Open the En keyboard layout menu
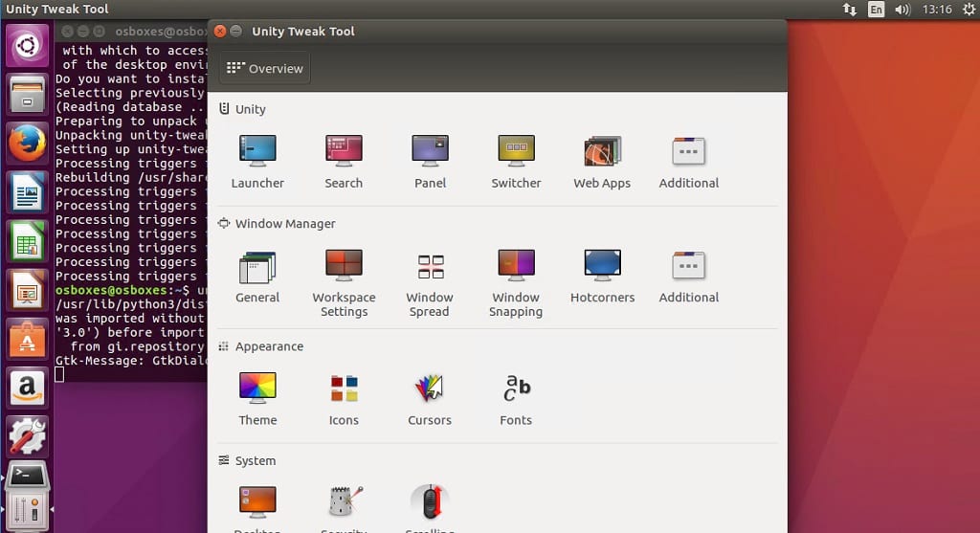Screen dimensions: 980x533 pyautogui.click(x=877, y=10)
